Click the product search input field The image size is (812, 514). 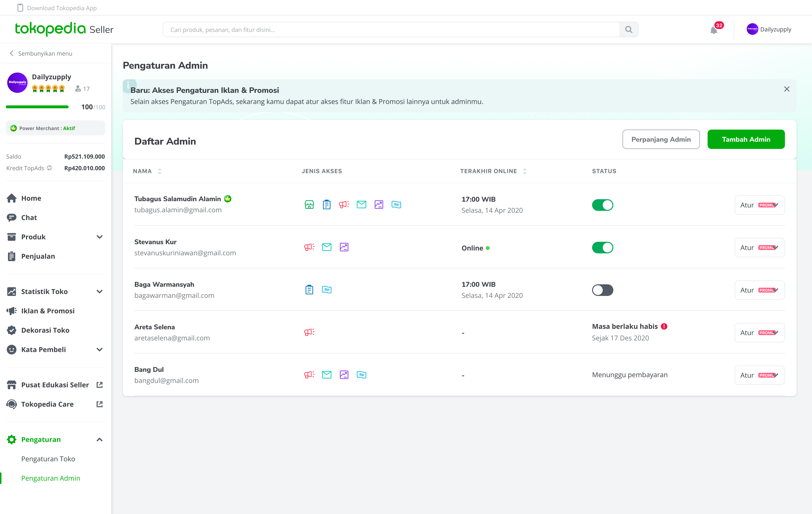point(391,30)
